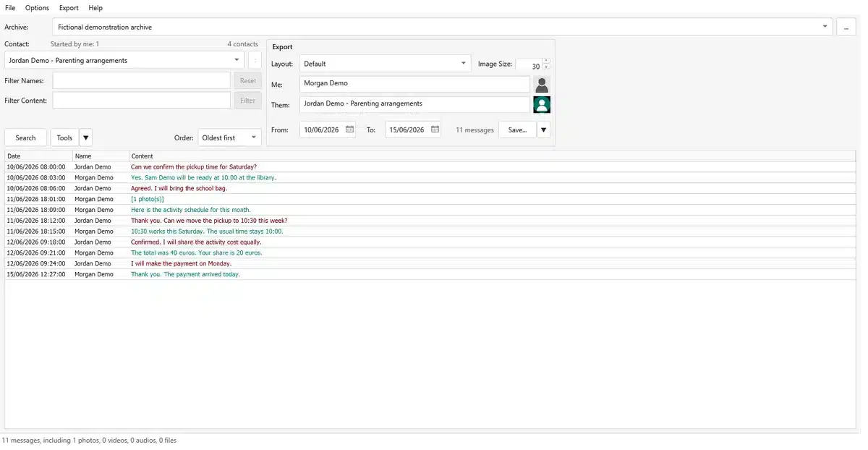Click the Image Size value field
This screenshot has width=868, height=450.
[x=529, y=64]
